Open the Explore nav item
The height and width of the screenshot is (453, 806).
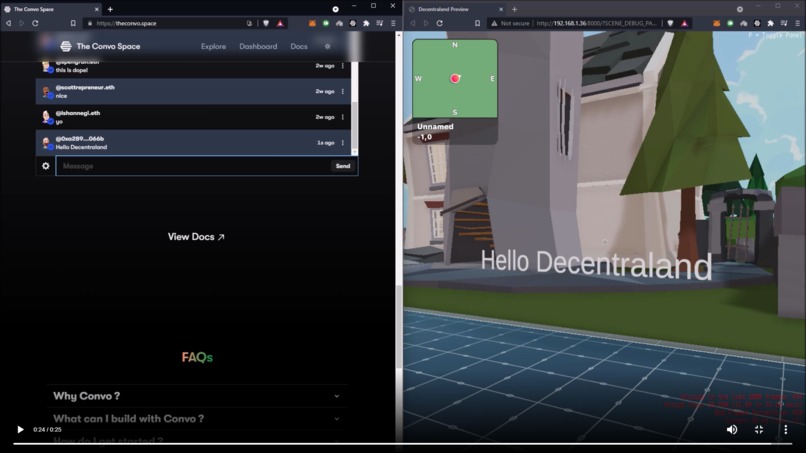(x=213, y=46)
